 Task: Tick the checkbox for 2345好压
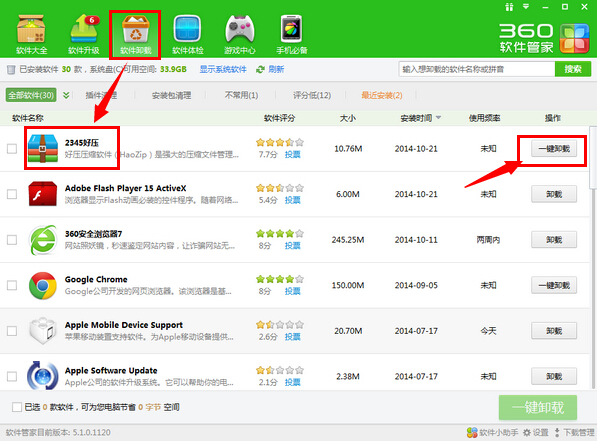point(12,149)
